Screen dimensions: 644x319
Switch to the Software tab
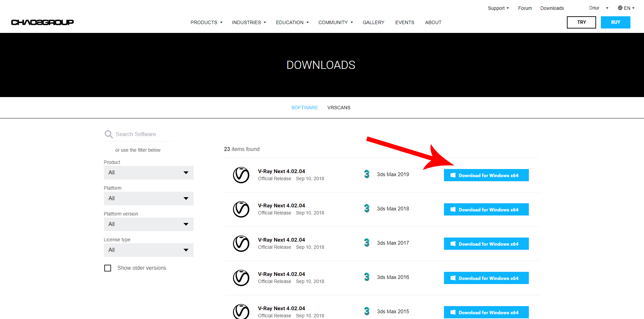[x=305, y=108]
